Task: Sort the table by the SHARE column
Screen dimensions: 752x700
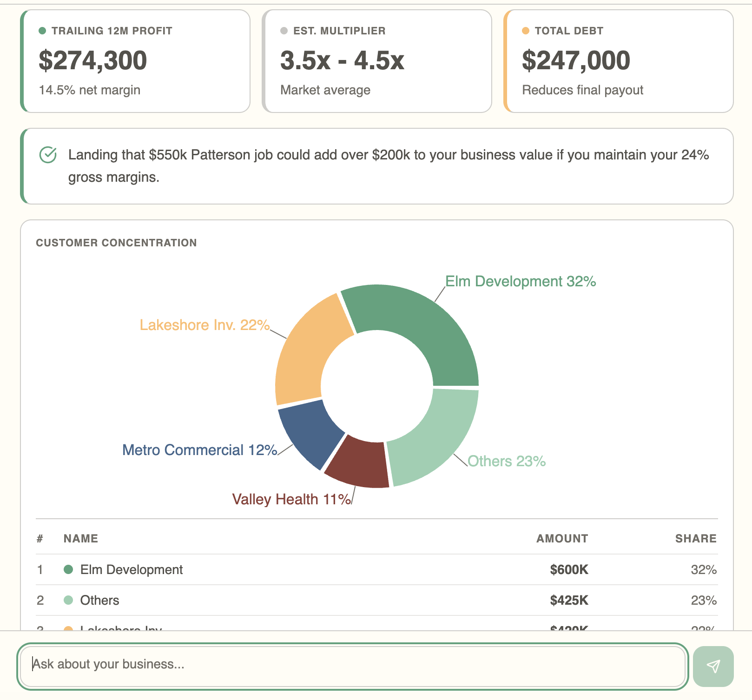Action: coord(696,538)
